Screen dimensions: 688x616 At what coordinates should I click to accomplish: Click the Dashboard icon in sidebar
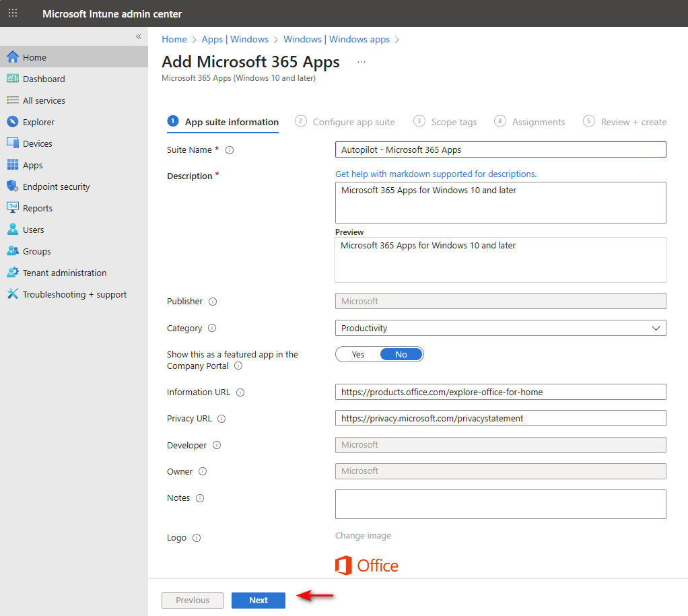click(x=12, y=79)
